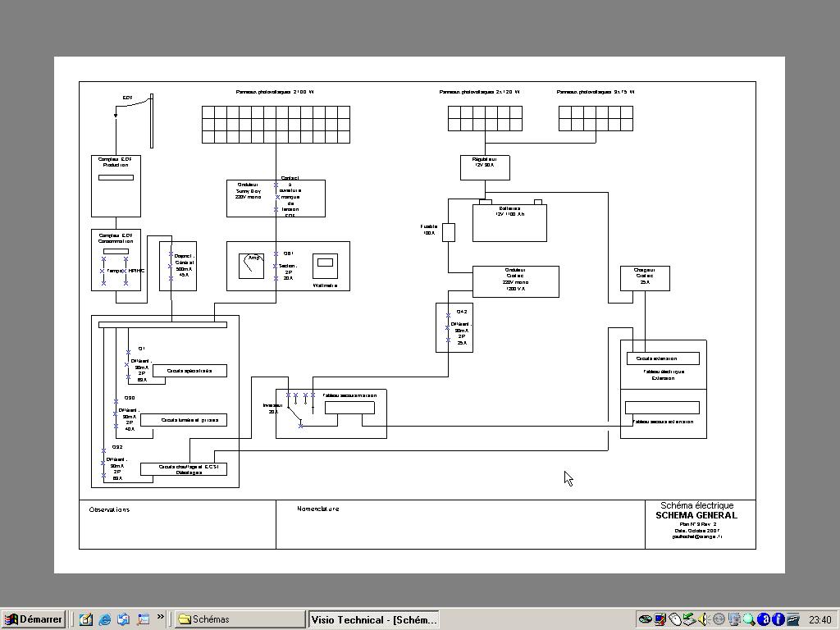Click the SCHEMA GENERAL title text

coord(696,515)
